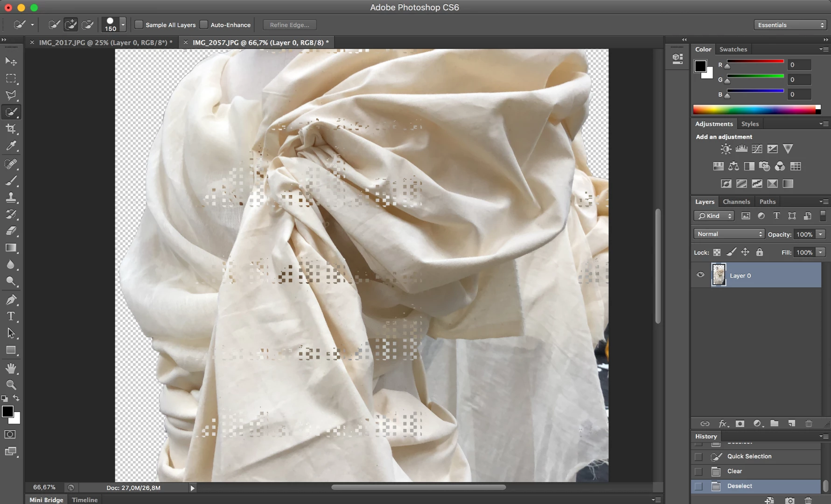Select the Crop tool
Viewport: 831px width, 504px height.
11,129
